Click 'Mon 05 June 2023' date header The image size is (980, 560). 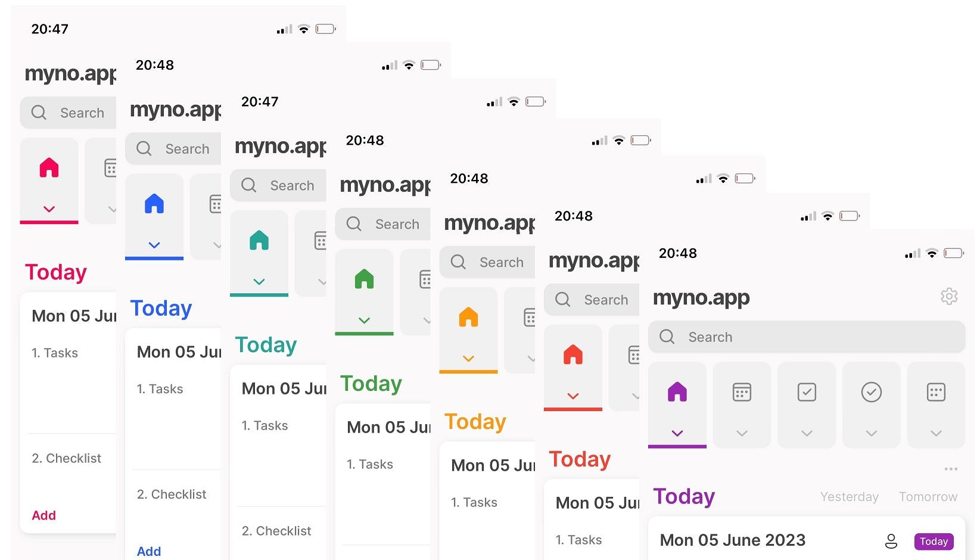pyautogui.click(x=733, y=540)
